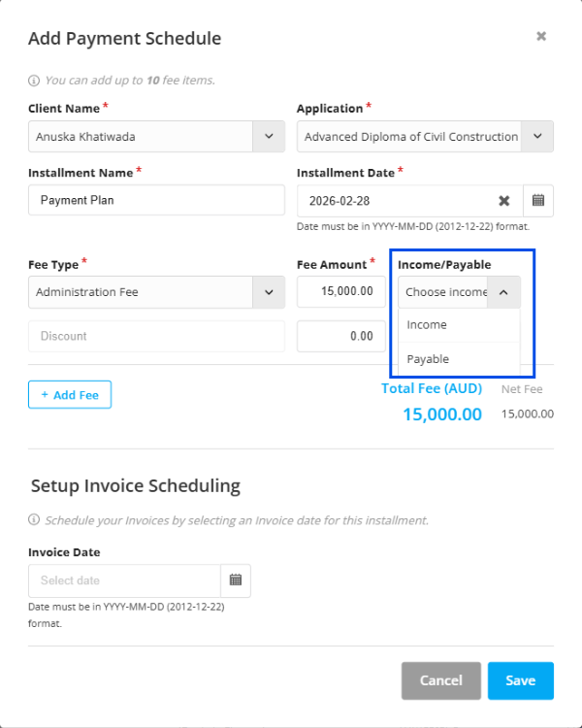Screen dimensions: 582x728
Task: Click the info icon under Setup Invoice Scheduling
Action: [x=34, y=520]
